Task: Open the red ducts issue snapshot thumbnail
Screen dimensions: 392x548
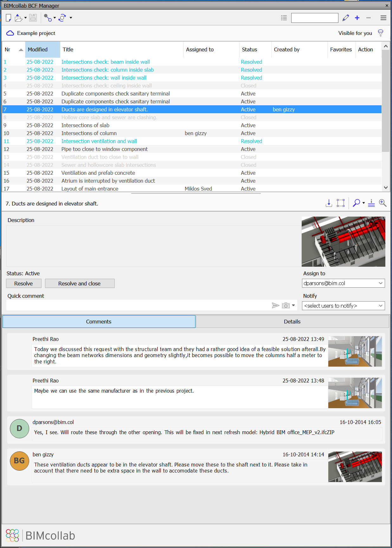Action: coord(344,242)
